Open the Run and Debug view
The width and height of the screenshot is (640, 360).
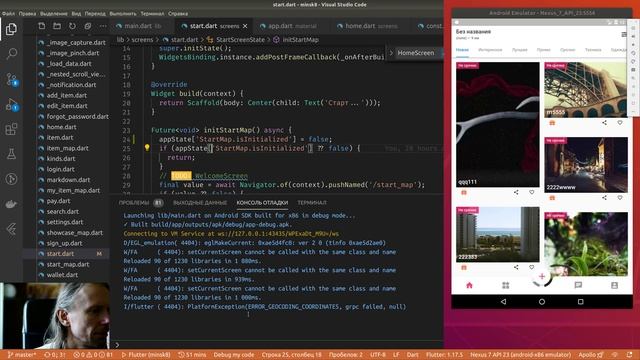pos(11,105)
